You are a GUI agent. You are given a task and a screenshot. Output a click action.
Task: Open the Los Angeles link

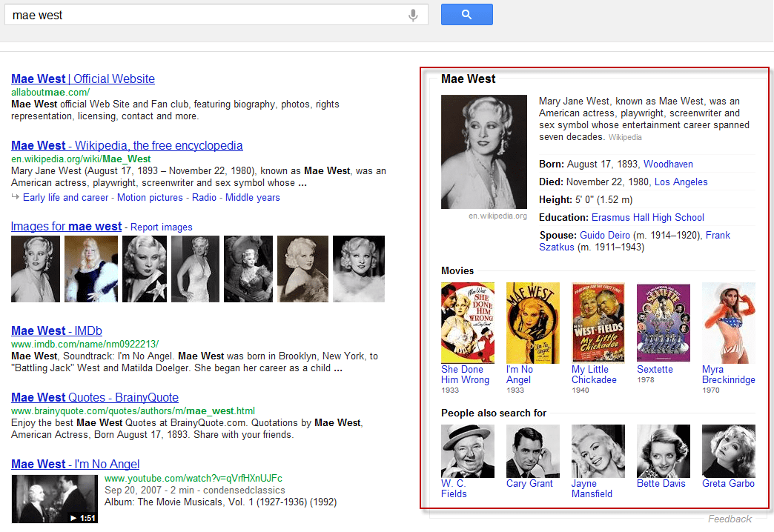pyautogui.click(x=681, y=182)
